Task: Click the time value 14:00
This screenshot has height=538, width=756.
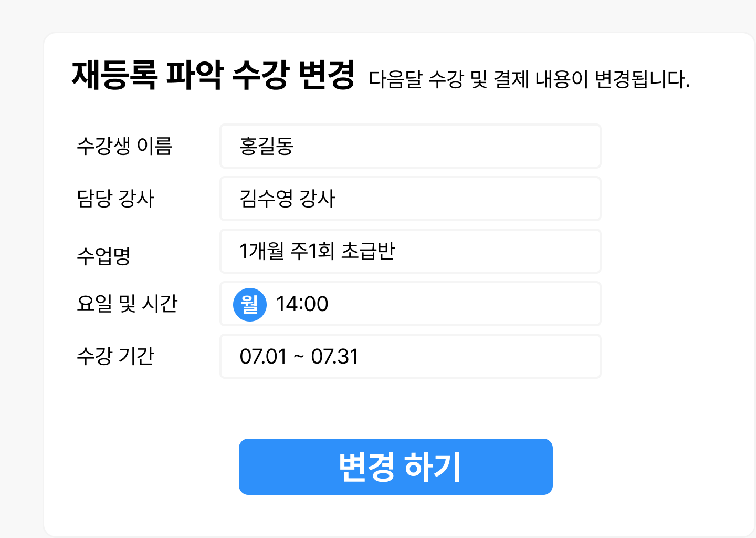Action: tap(303, 304)
